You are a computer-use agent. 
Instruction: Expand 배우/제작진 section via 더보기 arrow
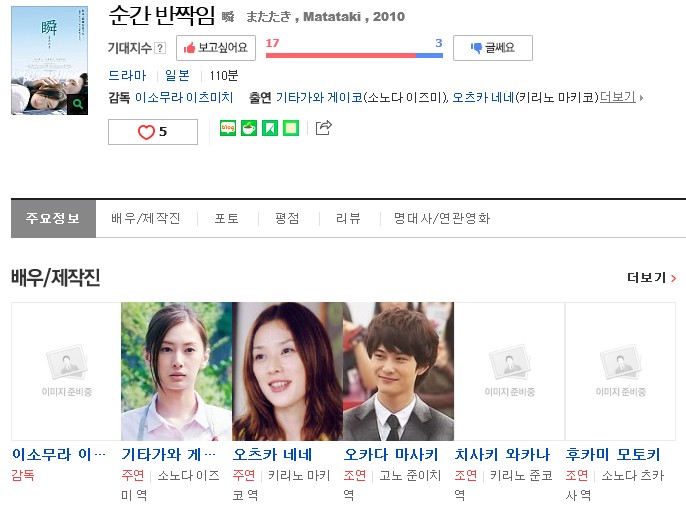pos(651,277)
